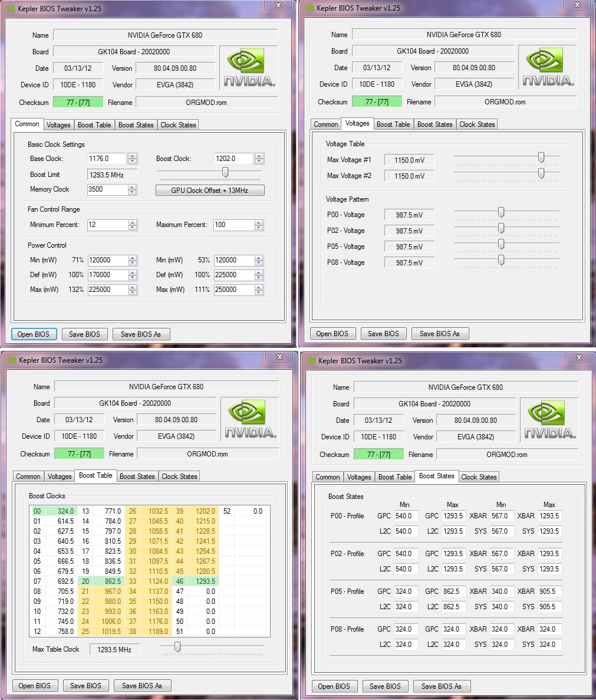Click Open BIOS in the Boost States window
Screen dimensions: 596x700
[x=334, y=686]
